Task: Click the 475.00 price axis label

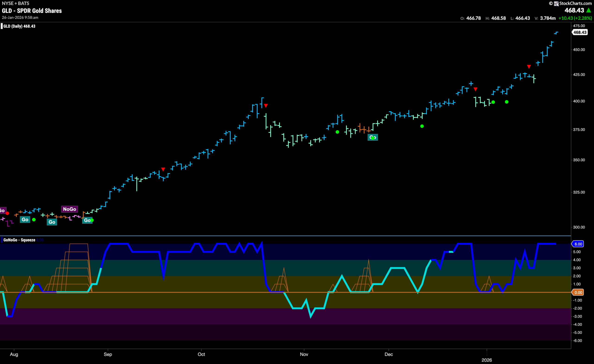Action: click(579, 26)
